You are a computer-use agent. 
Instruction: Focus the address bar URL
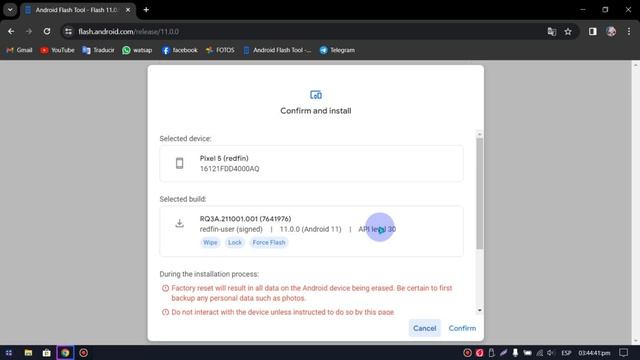tap(129, 31)
